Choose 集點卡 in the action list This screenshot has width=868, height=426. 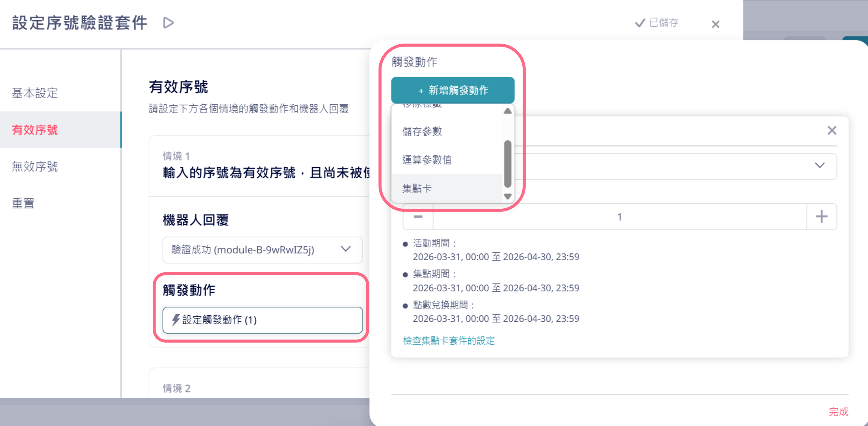pos(417,188)
